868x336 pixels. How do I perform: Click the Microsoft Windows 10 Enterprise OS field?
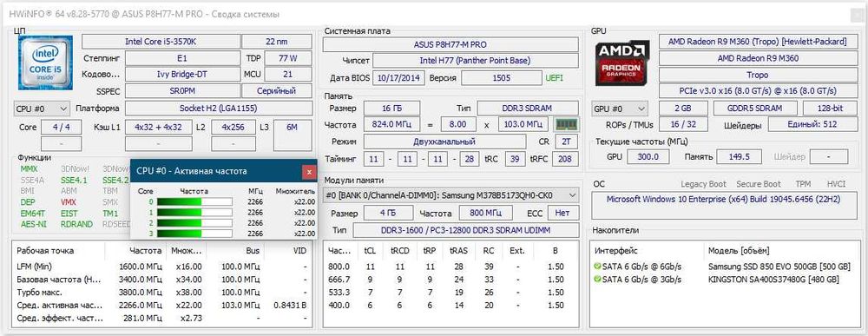point(724,205)
